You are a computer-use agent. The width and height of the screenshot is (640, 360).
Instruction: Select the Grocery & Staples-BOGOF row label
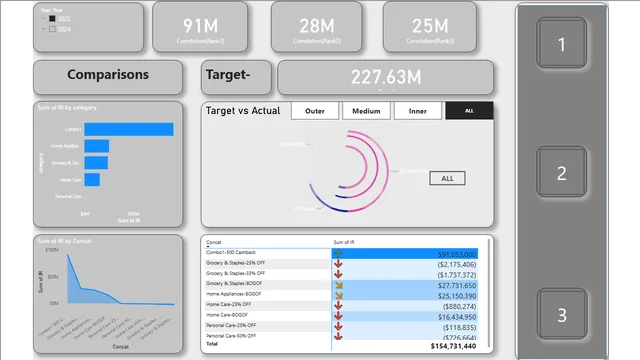(234, 284)
